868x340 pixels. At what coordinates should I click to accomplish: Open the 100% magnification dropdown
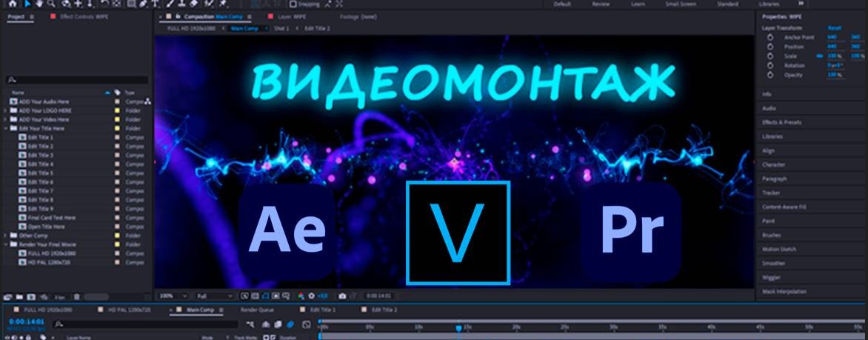[172, 296]
